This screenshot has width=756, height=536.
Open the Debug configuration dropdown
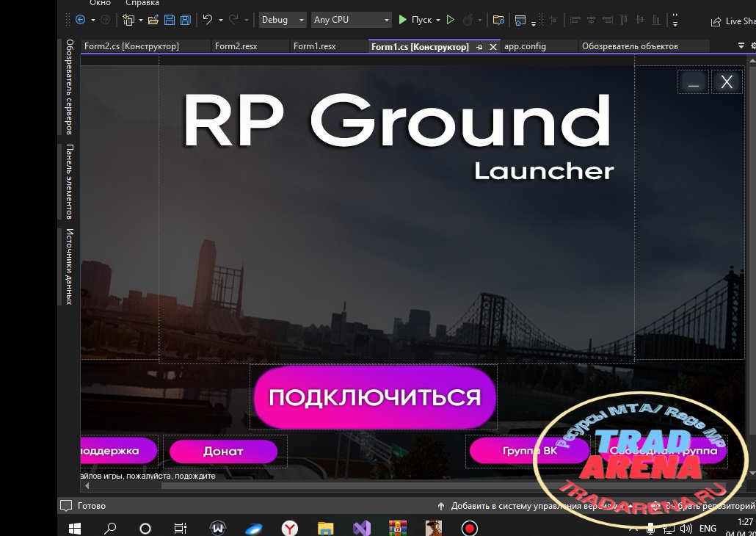tap(283, 20)
